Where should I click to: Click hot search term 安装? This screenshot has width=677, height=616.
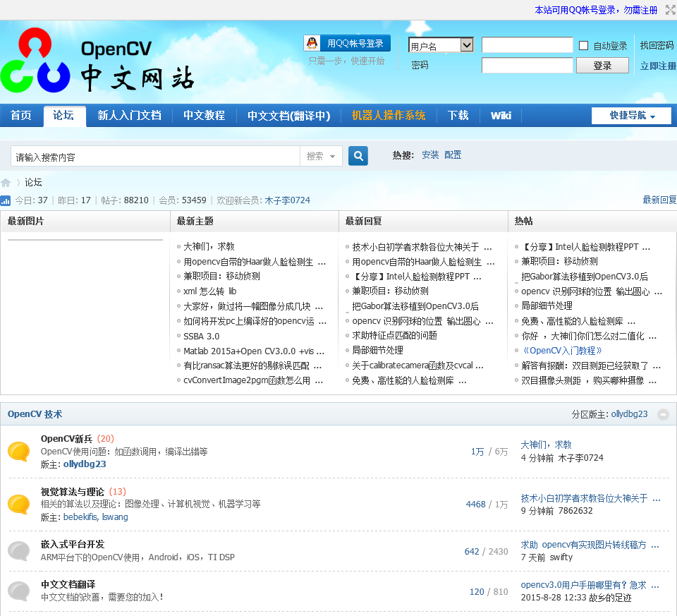tap(430, 155)
